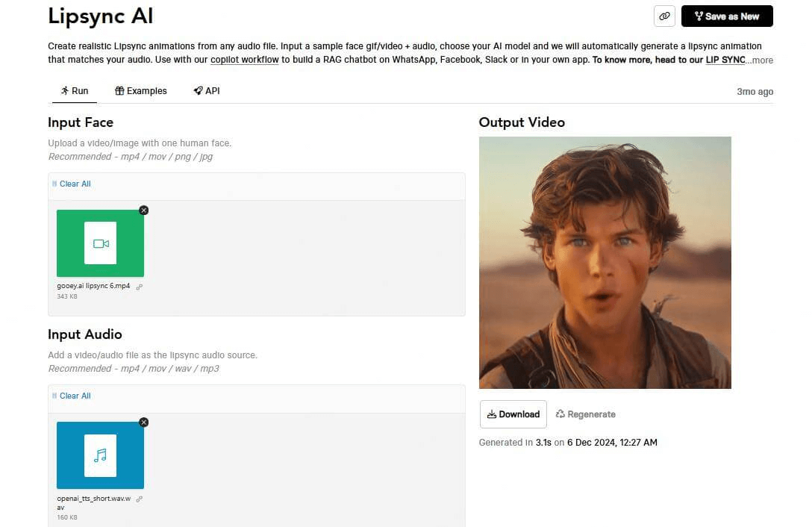Switch to the Examples tab

141,91
